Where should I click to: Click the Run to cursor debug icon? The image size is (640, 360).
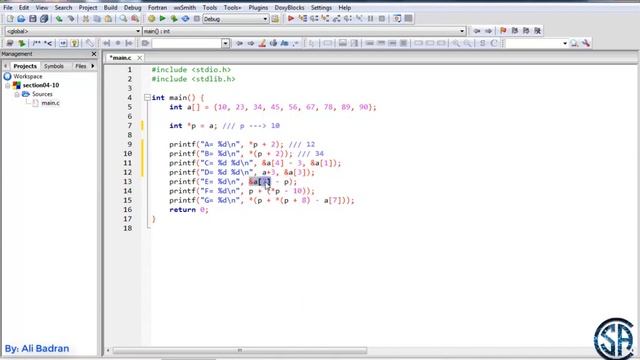(302, 19)
